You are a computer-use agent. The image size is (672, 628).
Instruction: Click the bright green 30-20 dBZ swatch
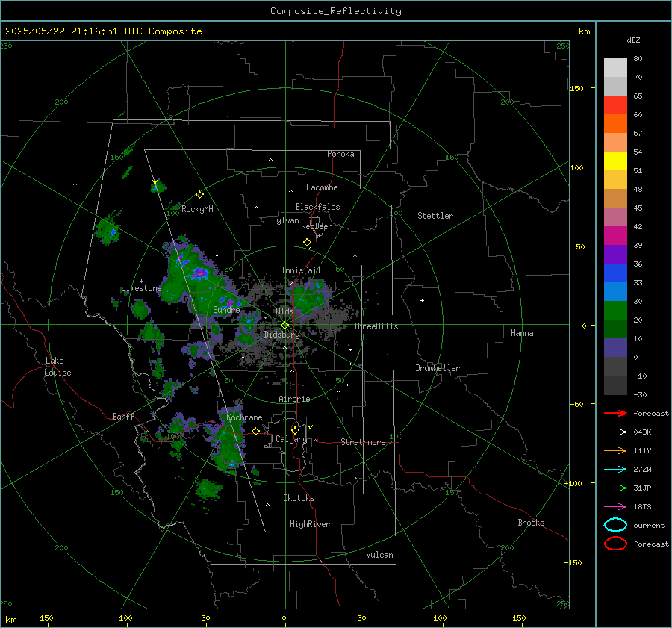pos(615,311)
